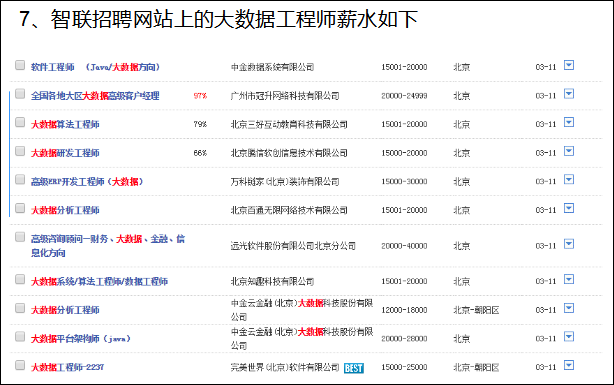
Task: Expand arrow of 远光软件股份有限公司 row
Action: tap(569, 244)
